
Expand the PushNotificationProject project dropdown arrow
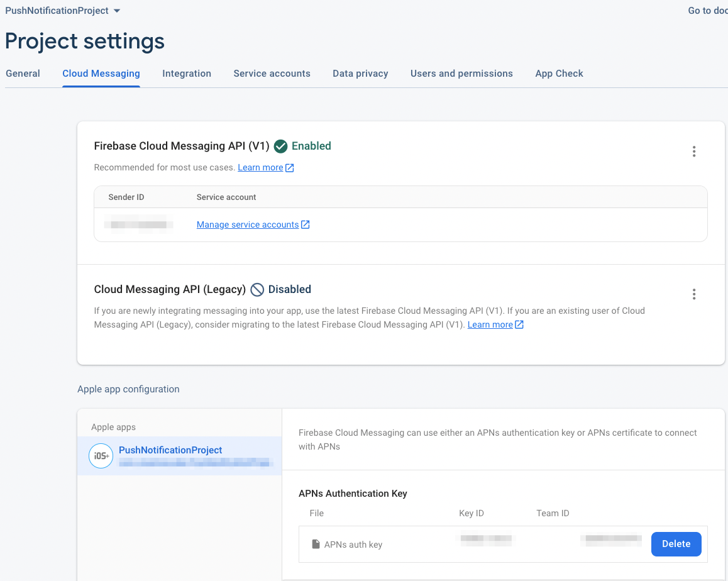point(117,11)
